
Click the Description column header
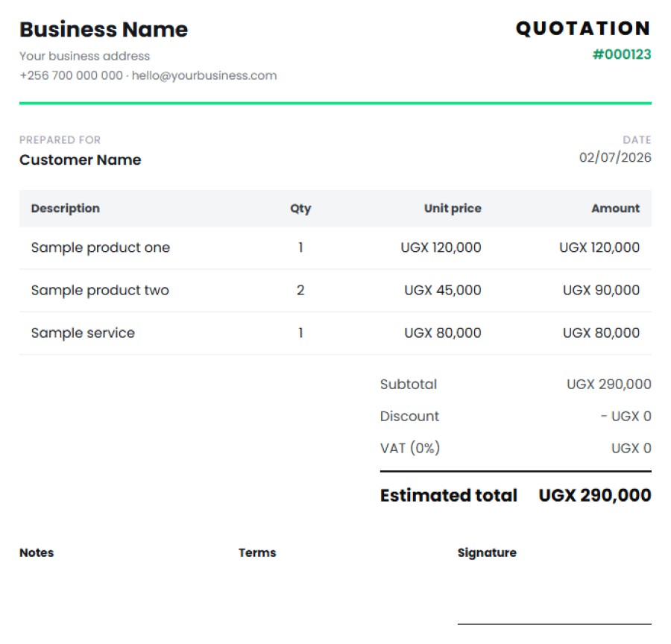(x=66, y=209)
